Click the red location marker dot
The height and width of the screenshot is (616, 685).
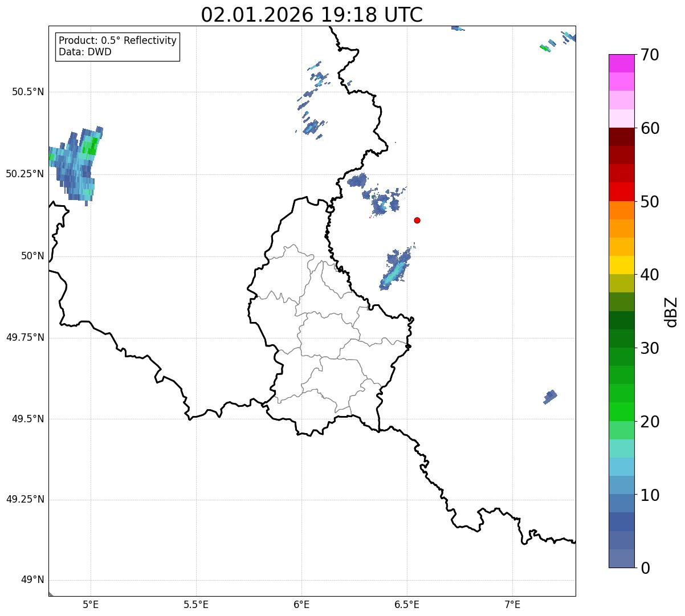(x=417, y=220)
